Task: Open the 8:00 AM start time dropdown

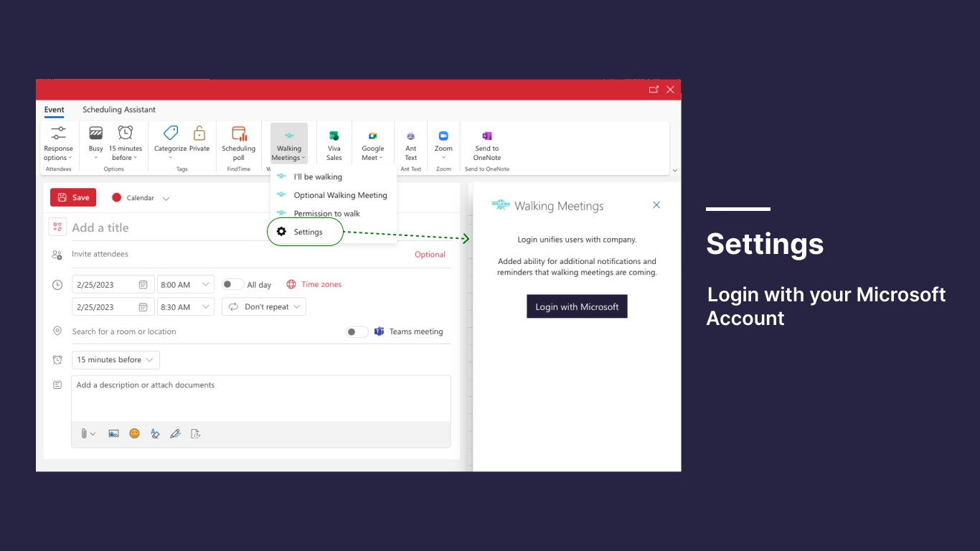Action: (x=186, y=285)
